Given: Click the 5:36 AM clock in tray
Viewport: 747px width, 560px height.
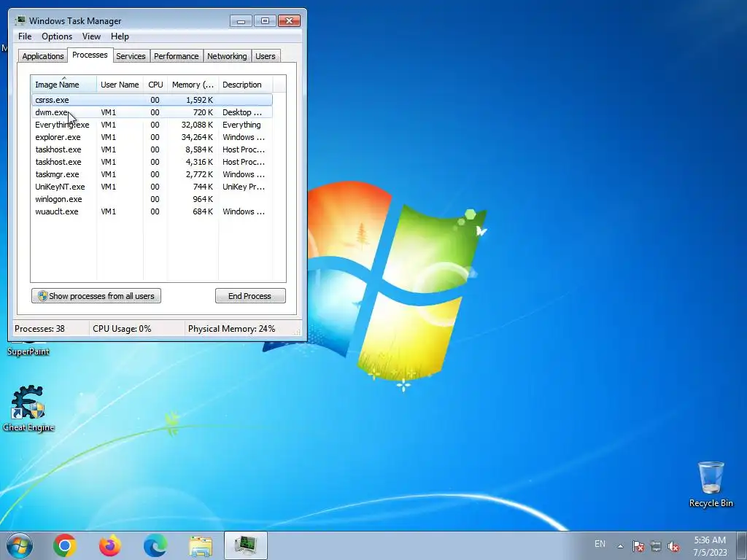Looking at the screenshot, I should [710, 540].
